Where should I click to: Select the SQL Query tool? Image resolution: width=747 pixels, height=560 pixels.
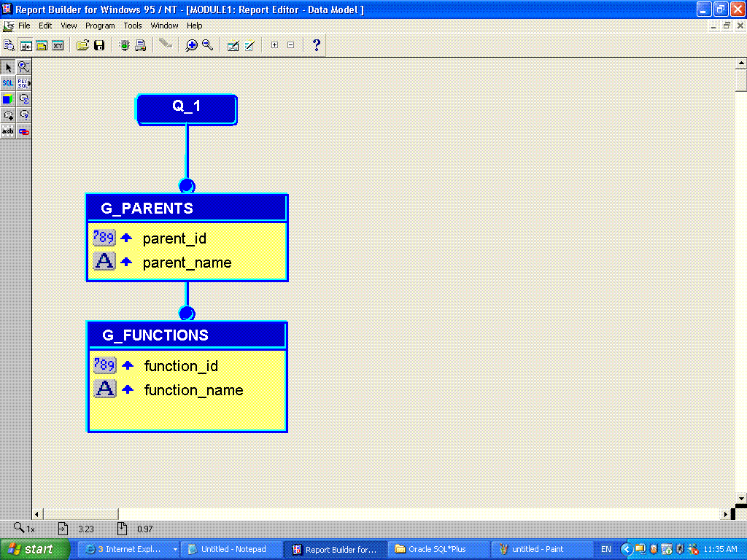[8, 83]
